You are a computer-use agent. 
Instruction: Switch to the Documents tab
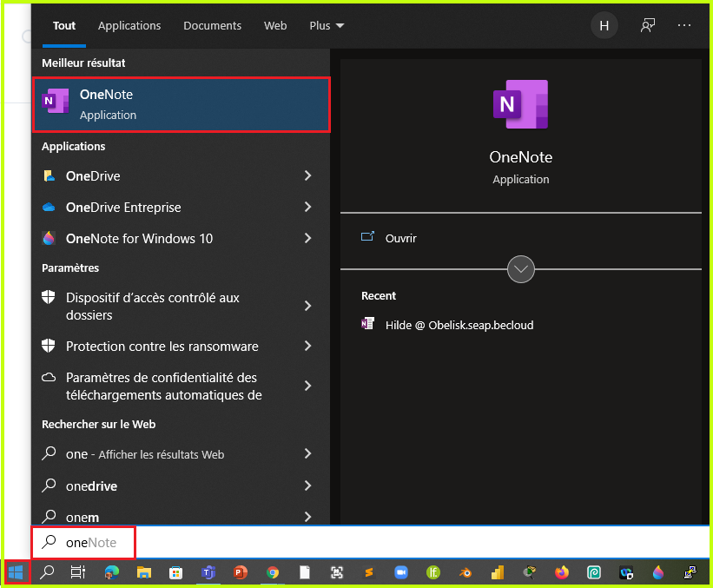213,25
